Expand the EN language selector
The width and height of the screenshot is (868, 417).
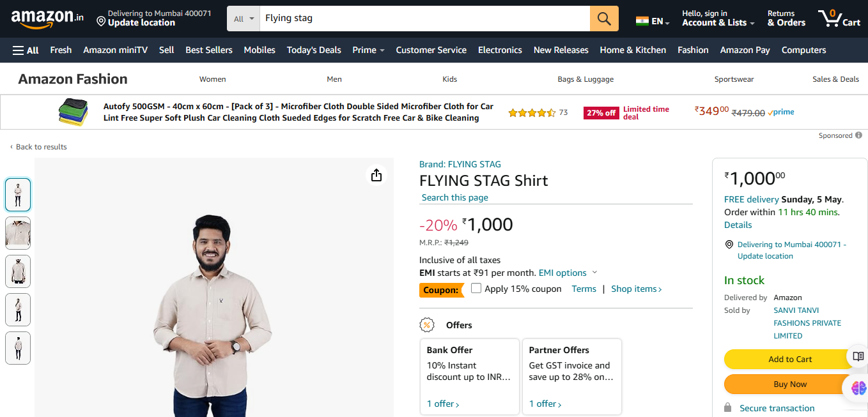(653, 21)
